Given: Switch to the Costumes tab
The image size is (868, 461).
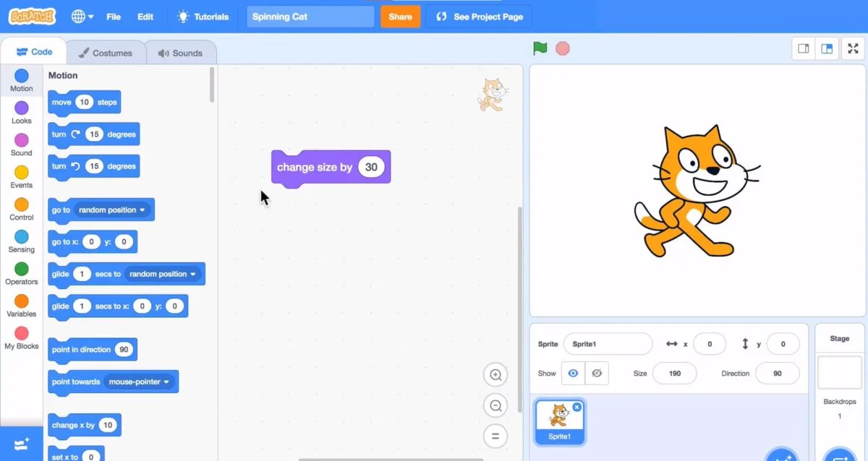Looking at the screenshot, I should (x=105, y=53).
